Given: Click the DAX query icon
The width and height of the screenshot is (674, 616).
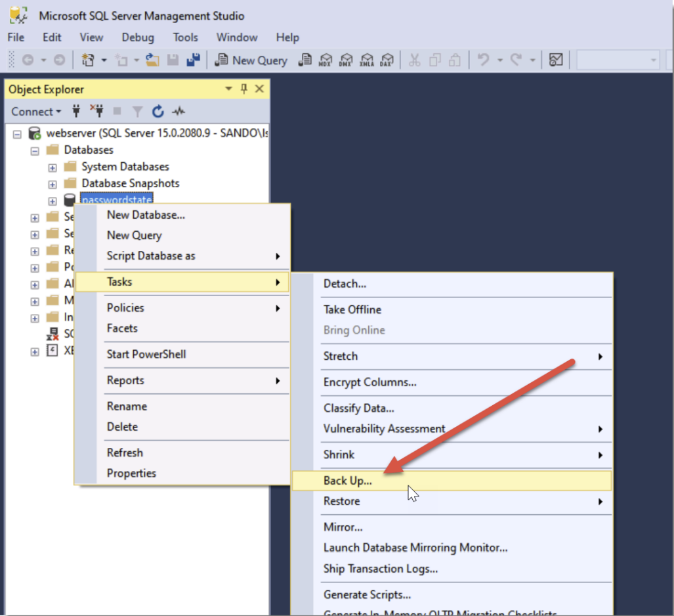Looking at the screenshot, I should [x=387, y=60].
